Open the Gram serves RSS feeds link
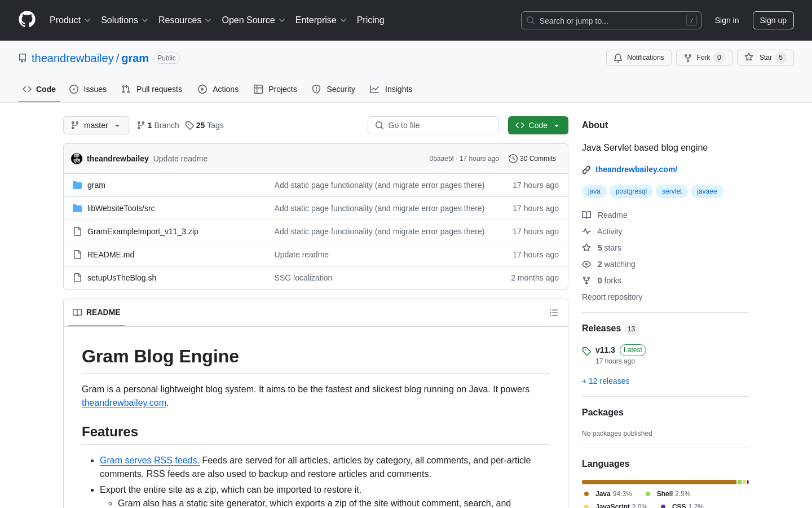The width and height of the screenshot is (812, 508). 149,460
